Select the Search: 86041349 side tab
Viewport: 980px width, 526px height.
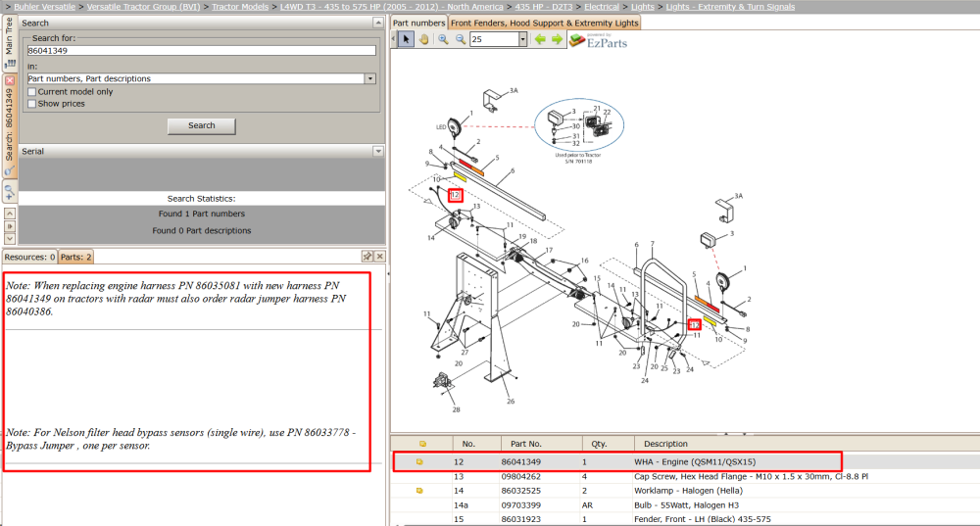[x=10, y=125]
